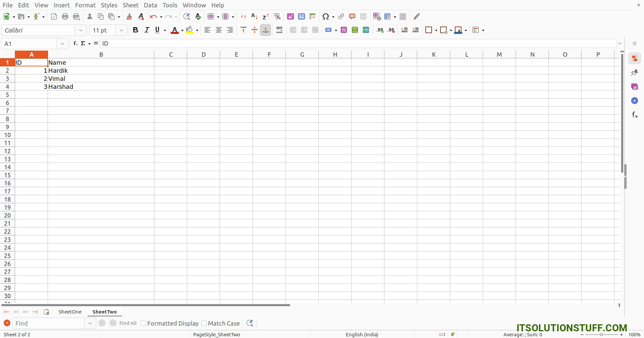
Task: Toggle bold formatting
Action: pos(136,30)
